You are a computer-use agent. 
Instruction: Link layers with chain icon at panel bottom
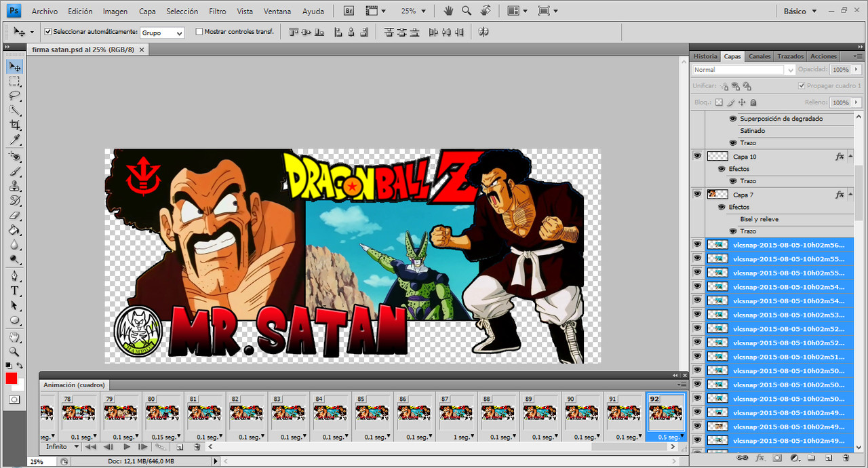[743, 458]
